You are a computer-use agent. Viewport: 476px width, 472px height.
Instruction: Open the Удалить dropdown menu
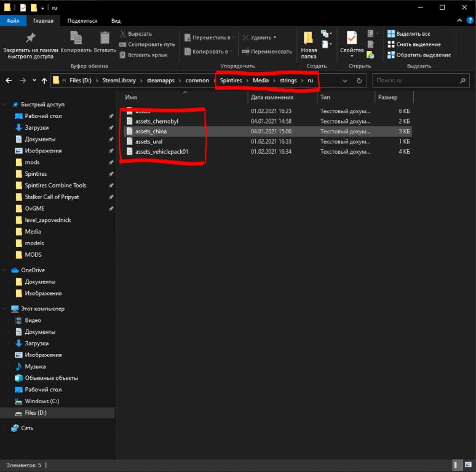(x=260, y=37)
